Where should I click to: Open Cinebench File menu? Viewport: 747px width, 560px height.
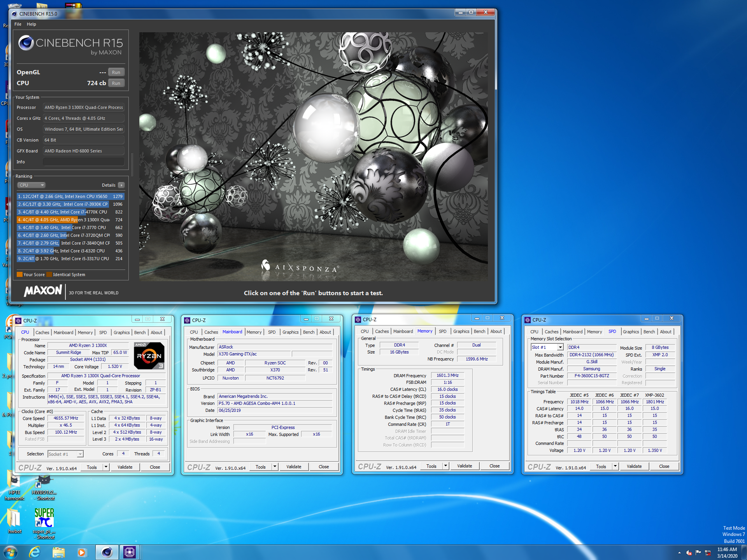click(18, 24)
